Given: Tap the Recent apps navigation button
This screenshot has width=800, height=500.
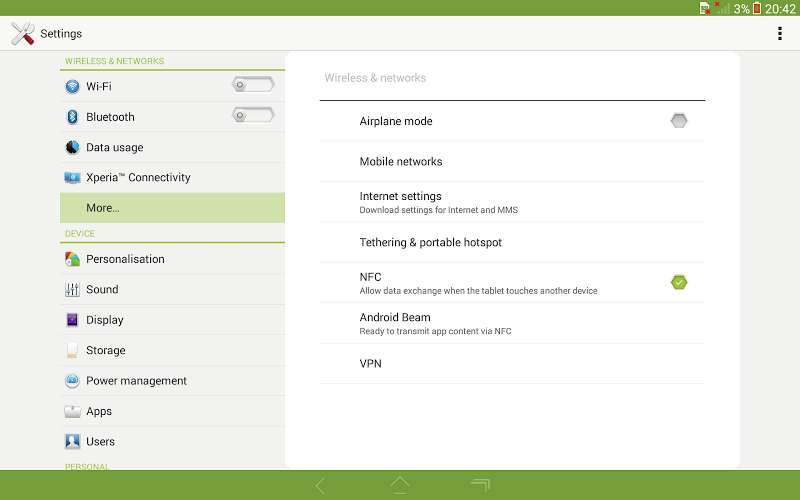Looking at the screenshot, I should click(x=480, y=485).
